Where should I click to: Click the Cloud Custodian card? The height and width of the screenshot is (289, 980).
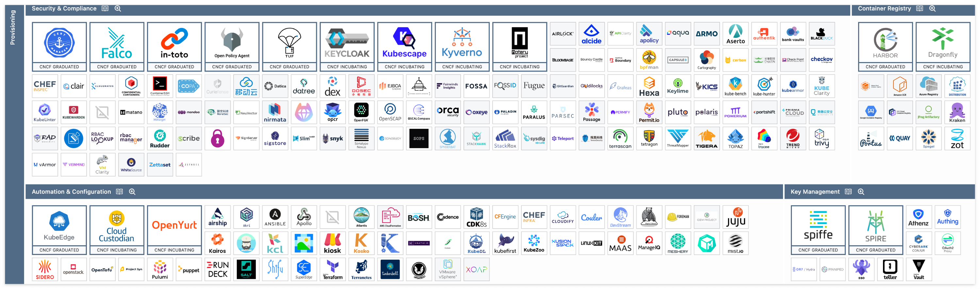(117, 230)
